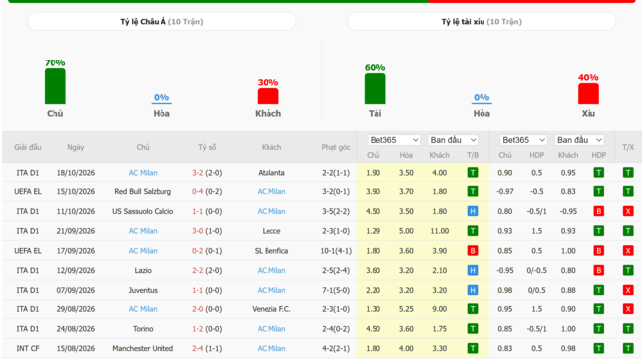Click the red B T/B badge in Benfica row
The image size is (644, 361).
tap(473, 250)
